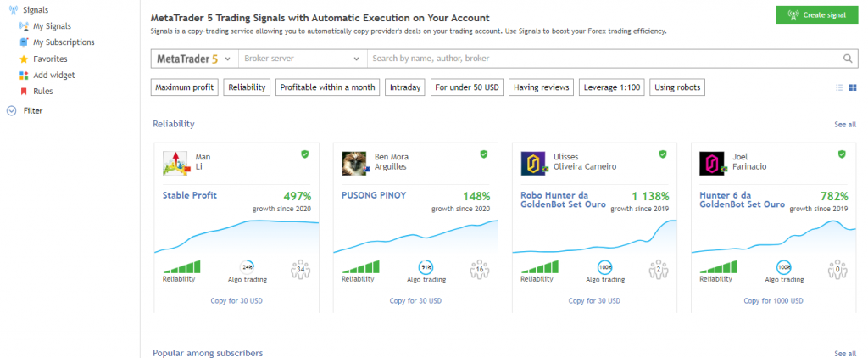Click verified shield on Robo Hunter card

point(663,154)
